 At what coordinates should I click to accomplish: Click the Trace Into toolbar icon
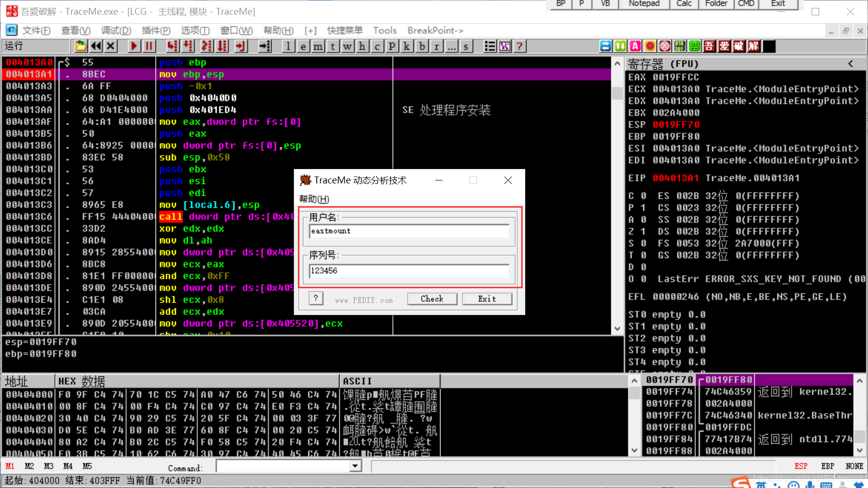coord(207,46)
